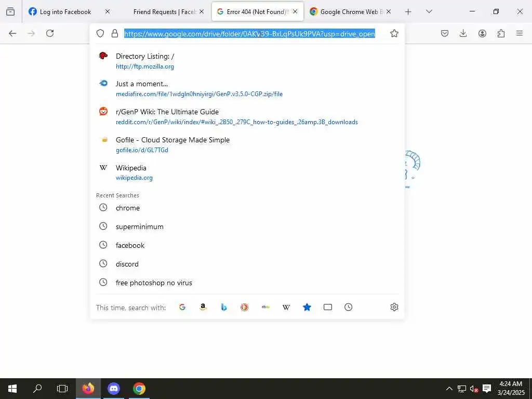Bookmark this page with the star
The image size is (532, 399).
click(394, 33)
